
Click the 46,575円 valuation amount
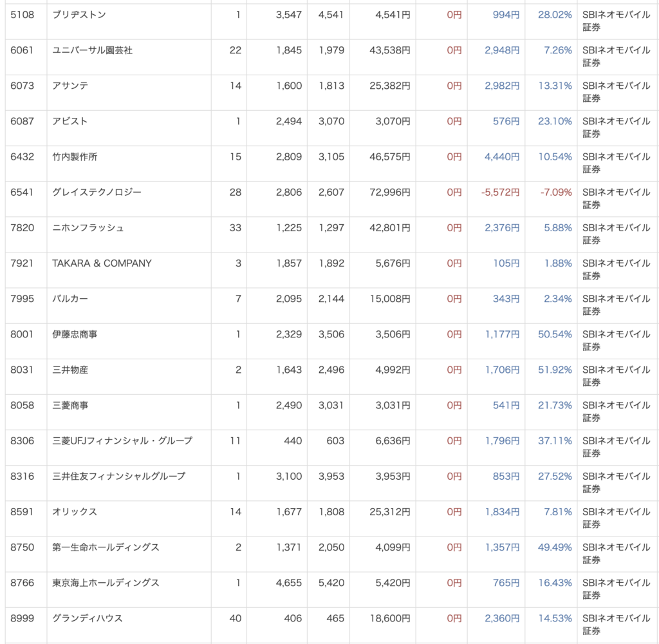tap(389, 157)
